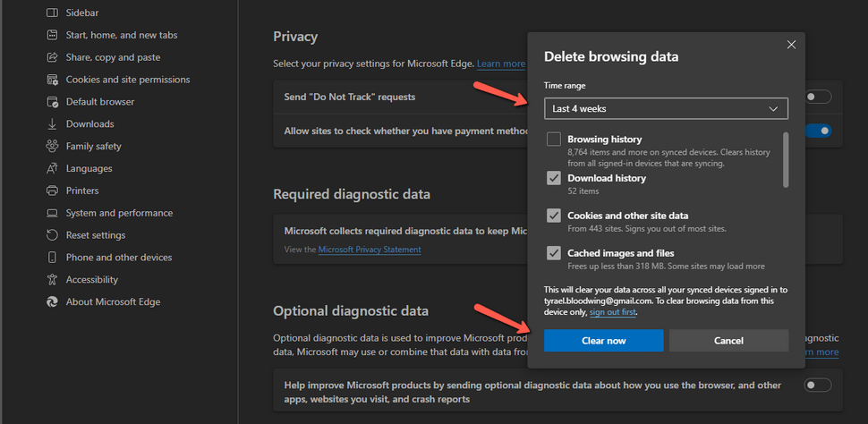Open About Microsoft Edge page
Screen dimensions: 868x424
pos(113,301)
